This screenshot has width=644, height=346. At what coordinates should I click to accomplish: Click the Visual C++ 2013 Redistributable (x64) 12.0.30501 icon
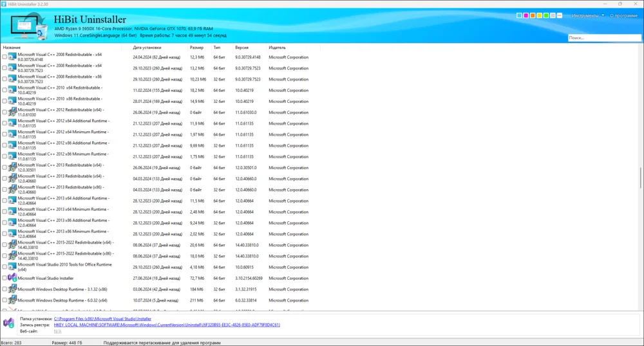coord(12,167)
